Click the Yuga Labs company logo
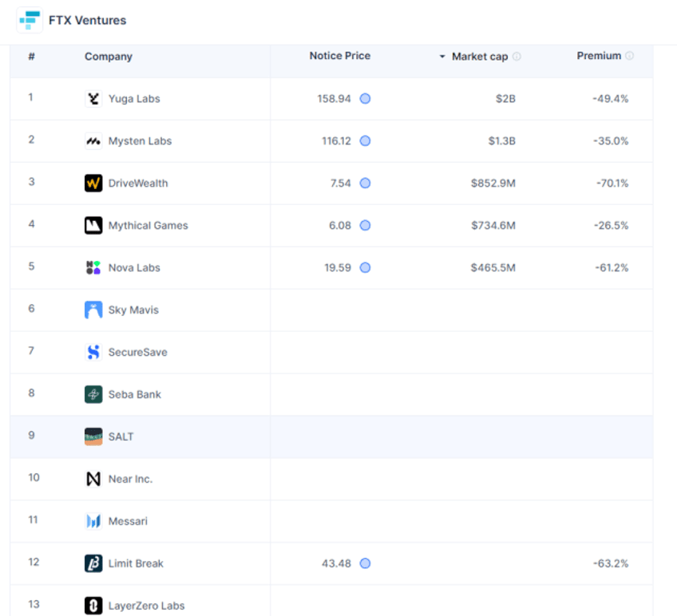 click(93, 99)
